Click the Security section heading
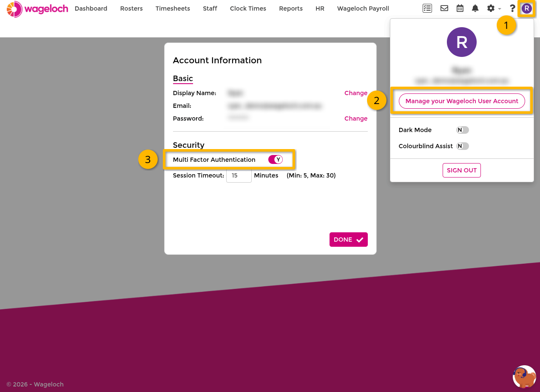 click(x=188, y=145)
